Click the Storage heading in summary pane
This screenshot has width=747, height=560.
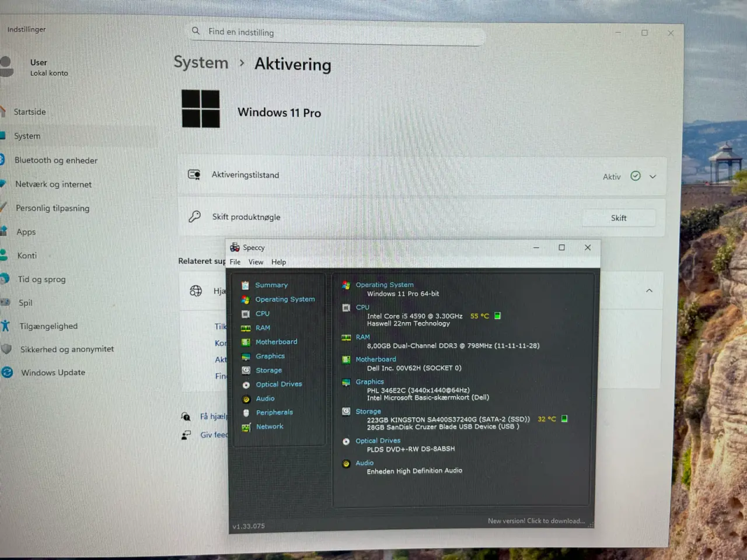click(368, 411)
